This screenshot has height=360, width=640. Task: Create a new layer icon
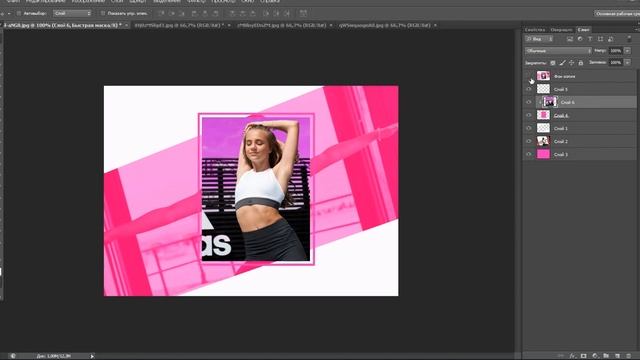coord(617,356)
